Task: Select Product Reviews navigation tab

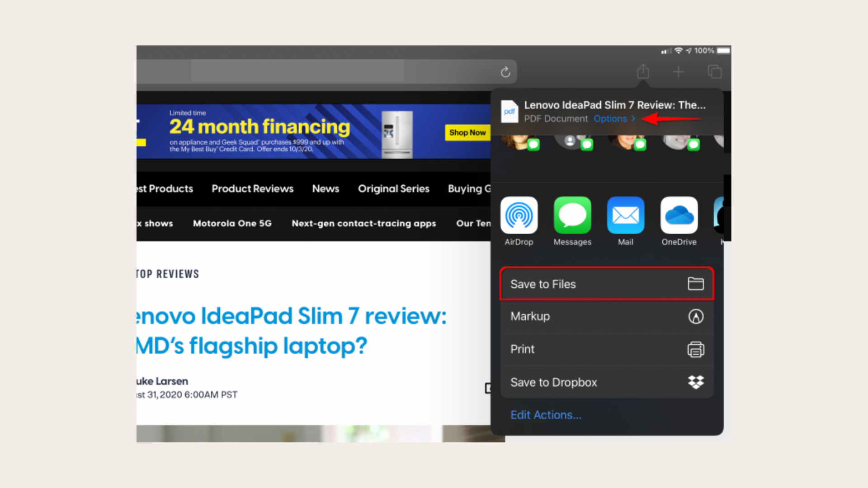Action: pyautogui.click(x=253, y=188)
